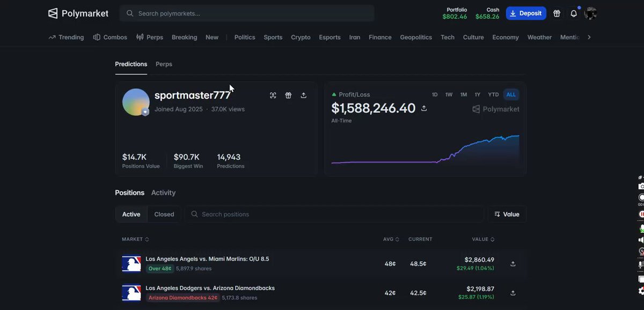This screenshot has width=644, height=310.
Task: Go to Politics category
Action: pyautogui.click(x=245, y=38)
